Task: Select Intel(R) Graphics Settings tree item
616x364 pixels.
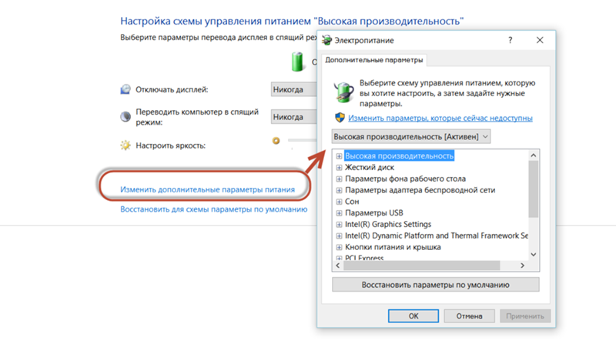Action: point(388,224)
